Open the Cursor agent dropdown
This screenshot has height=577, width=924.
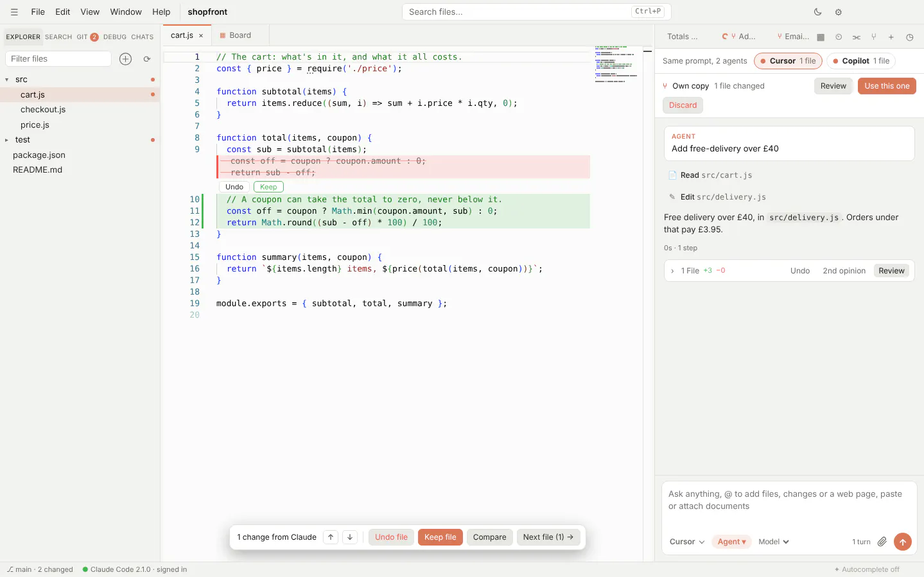point(687,542)
